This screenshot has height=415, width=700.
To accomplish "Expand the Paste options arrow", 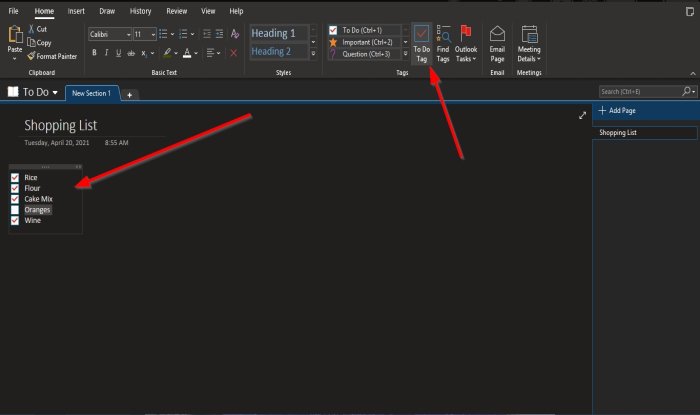I will coord(15,59).
